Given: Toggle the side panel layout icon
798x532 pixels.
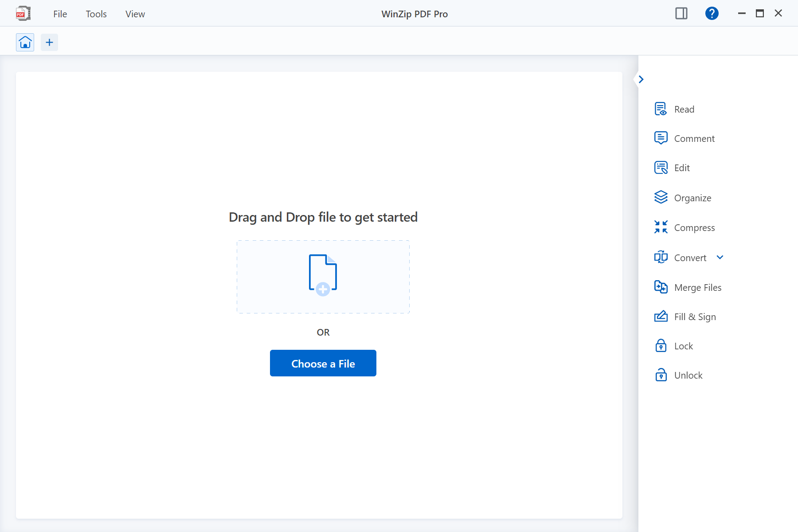Looking at the screenshot, I should [x=681, y=13].
